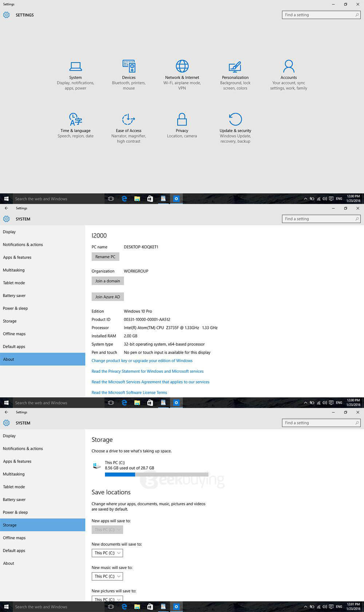Go back using the arrow on the About page

tap(6, 208)
